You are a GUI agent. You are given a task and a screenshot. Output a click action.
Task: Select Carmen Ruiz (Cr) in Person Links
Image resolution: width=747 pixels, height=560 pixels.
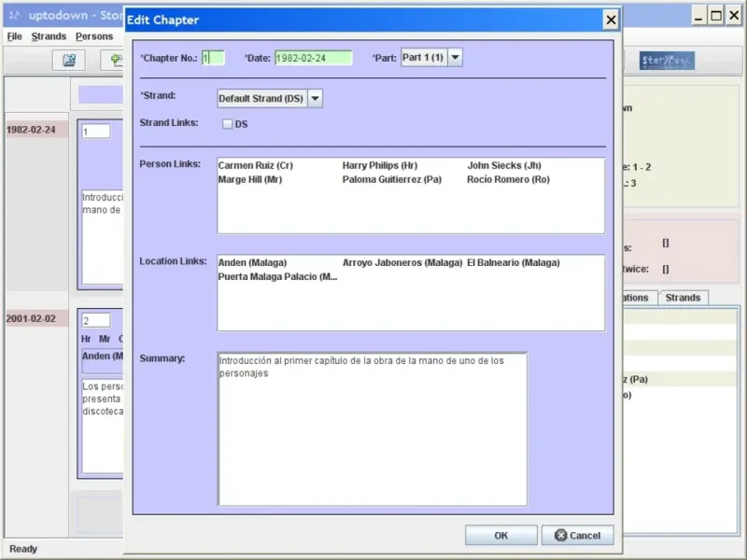click(255, 165)
